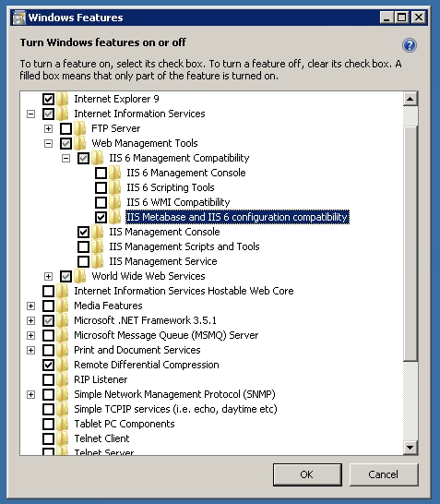
Task: Uncheck Remote Differential Compression
Action: (49, 365)
